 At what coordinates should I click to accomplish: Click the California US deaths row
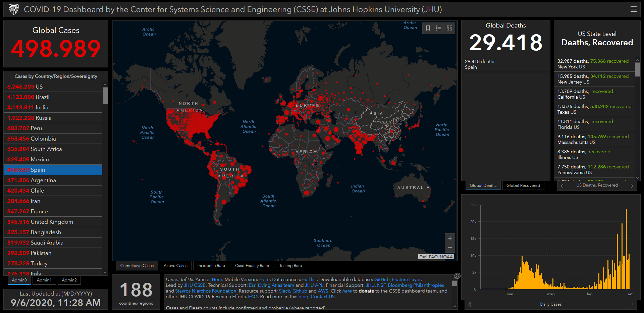click(x=594, y=94)
